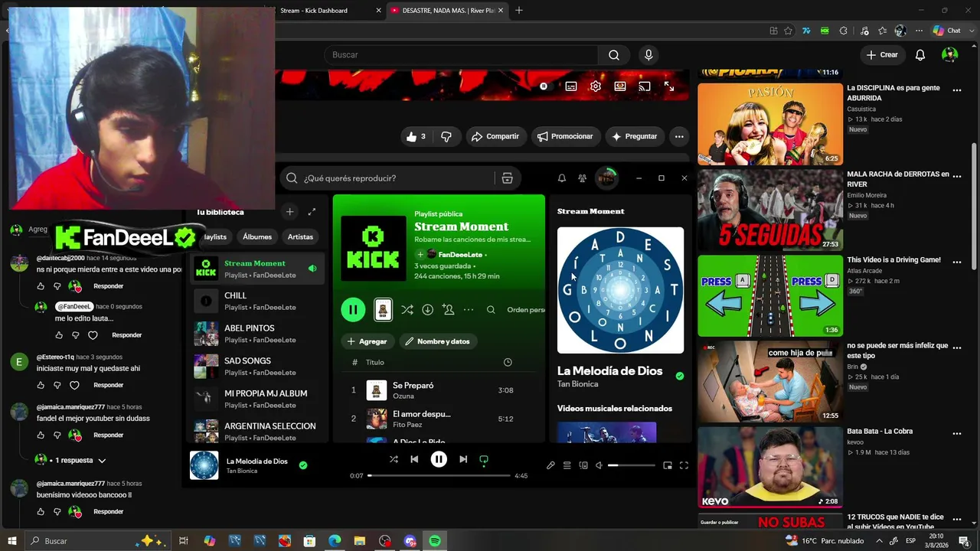Toggle shuffle for the Stream Moment playlist
Image resolution: width=980 pixels, height=551 pixels.
(x=407, y=310)
